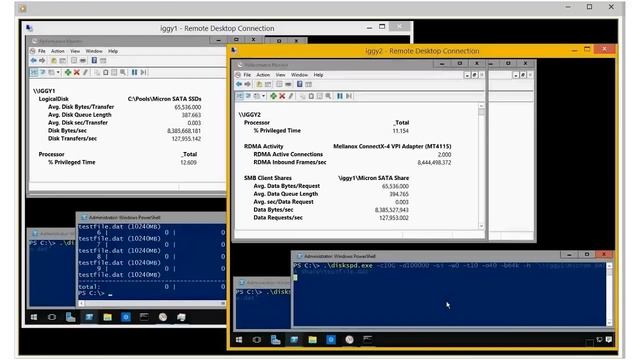This screenshot has width=640, height=360.
Task: Open Help book icon in iggy1 toolbar
Action: 94,60
